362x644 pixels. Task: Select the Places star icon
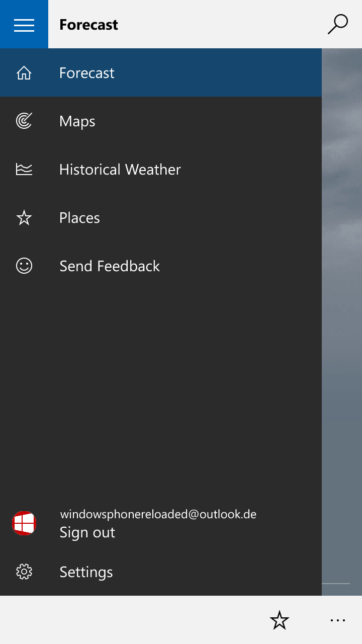click(24, 218)
